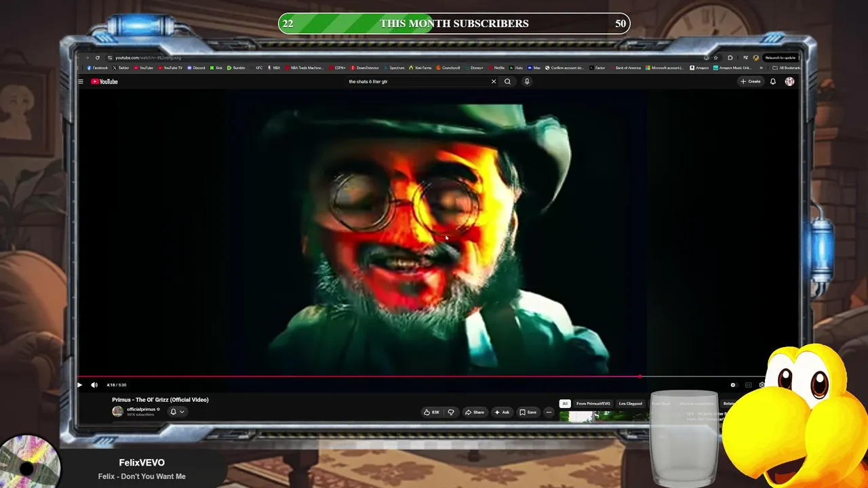Viewport: 868px width, 488px height.
Task: Open the Bank of America bookmark
Action: click(625, 68)
